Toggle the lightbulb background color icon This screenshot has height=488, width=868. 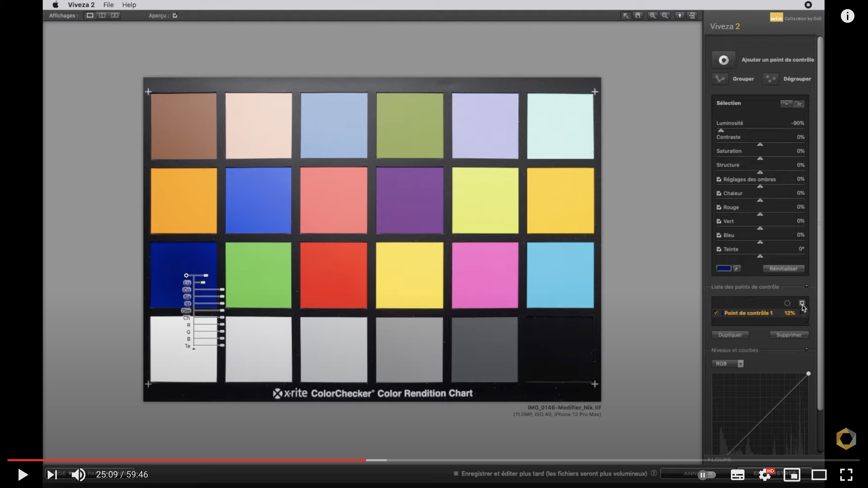tap(679, 16)
